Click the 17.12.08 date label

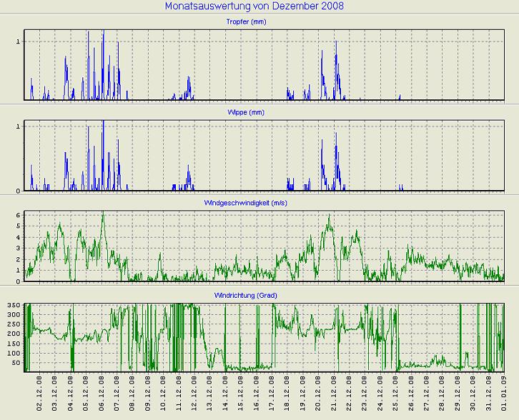click(x=272, y=395)
